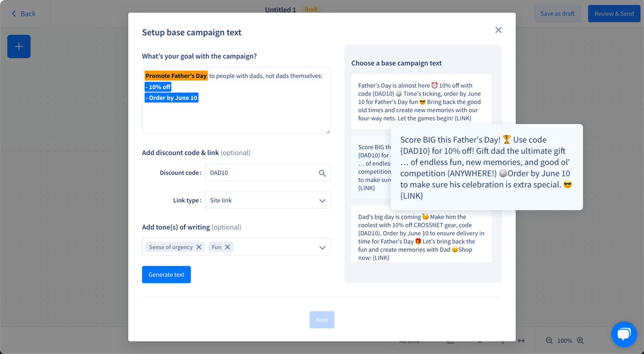Click Save as draft button

557,13
